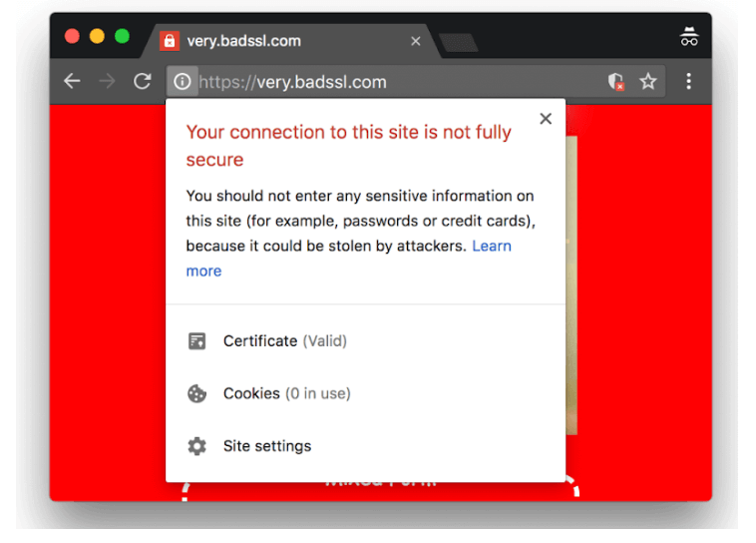Screen dimensions: 756x543
Task: Click the gear icon beside Site settings
Action: (x=197, y=446)
